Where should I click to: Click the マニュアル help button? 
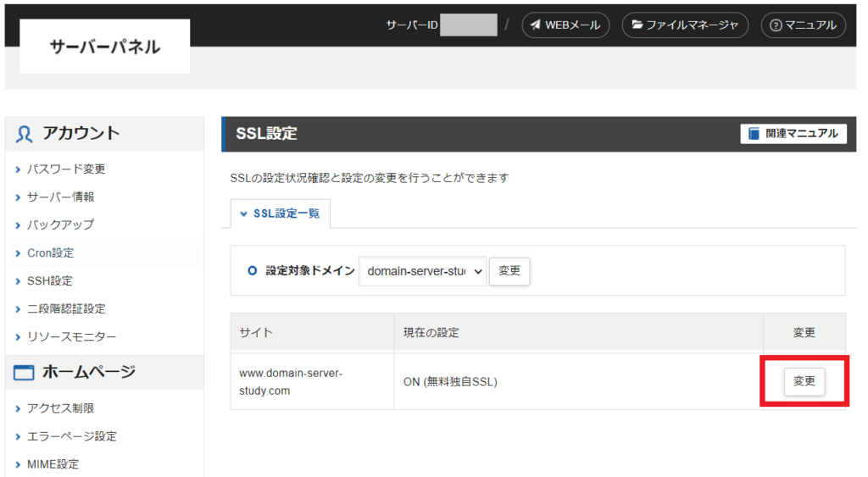point(804,25)
